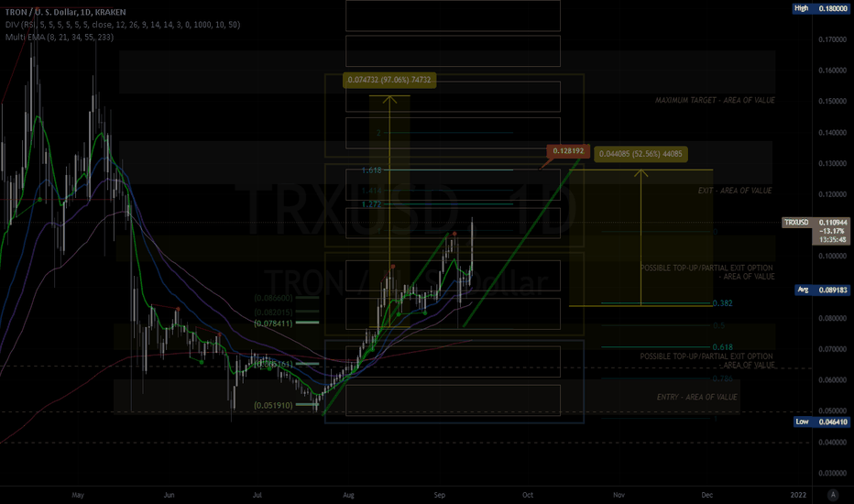Viewport: 854px width, 504px height.
Task: Select the 0.618 Fibonacci retracement label
Action: point(723,347)
